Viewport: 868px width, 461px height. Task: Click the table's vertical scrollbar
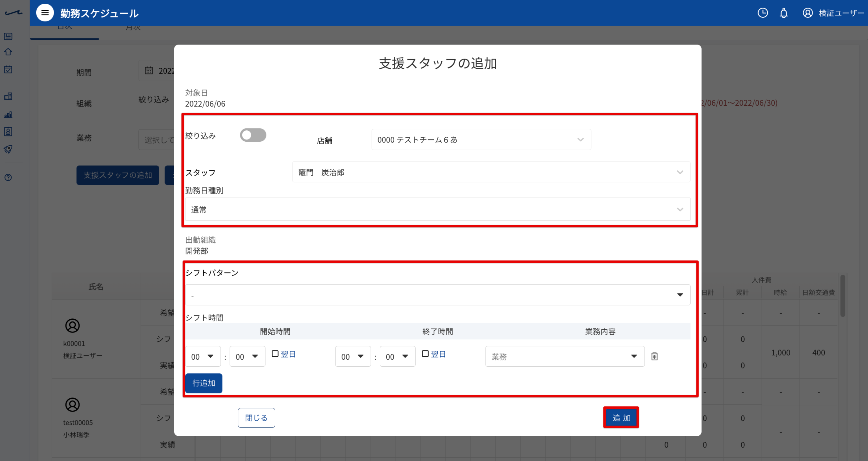[843, 296]
